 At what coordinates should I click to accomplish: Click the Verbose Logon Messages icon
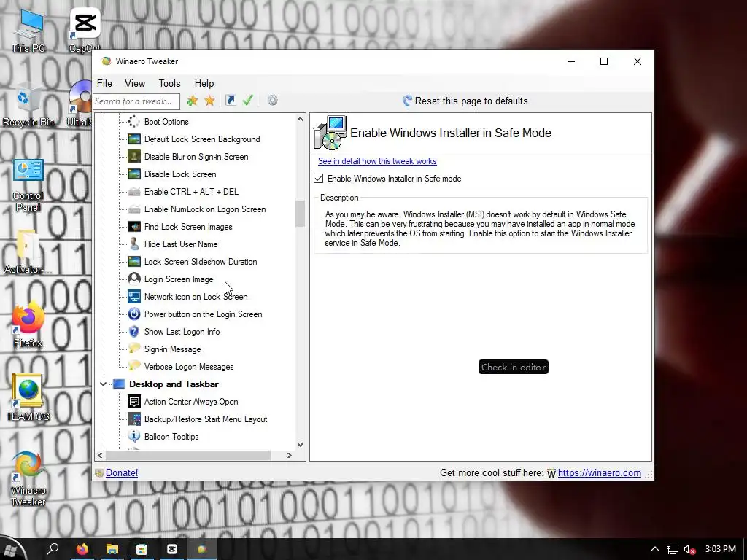[134, 367]
